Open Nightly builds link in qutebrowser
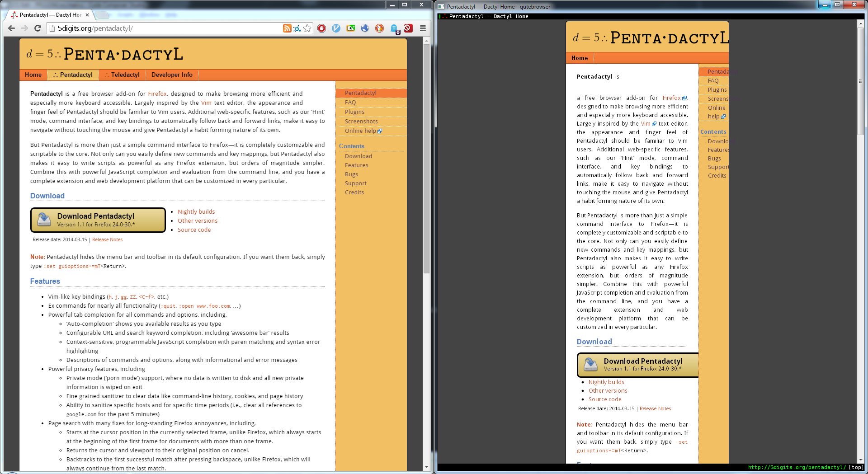This screenshot has width=868, height=474. [x=606, y=382]
